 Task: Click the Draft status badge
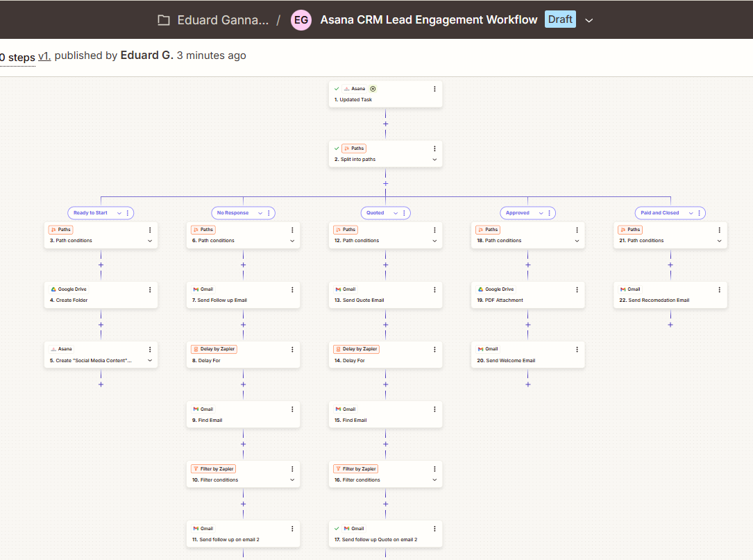560,19
